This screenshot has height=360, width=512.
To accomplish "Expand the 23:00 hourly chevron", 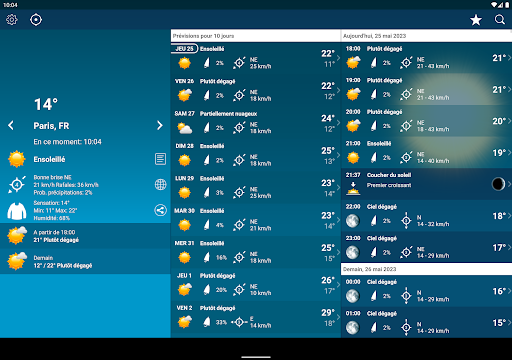I will tap(509, 247).
